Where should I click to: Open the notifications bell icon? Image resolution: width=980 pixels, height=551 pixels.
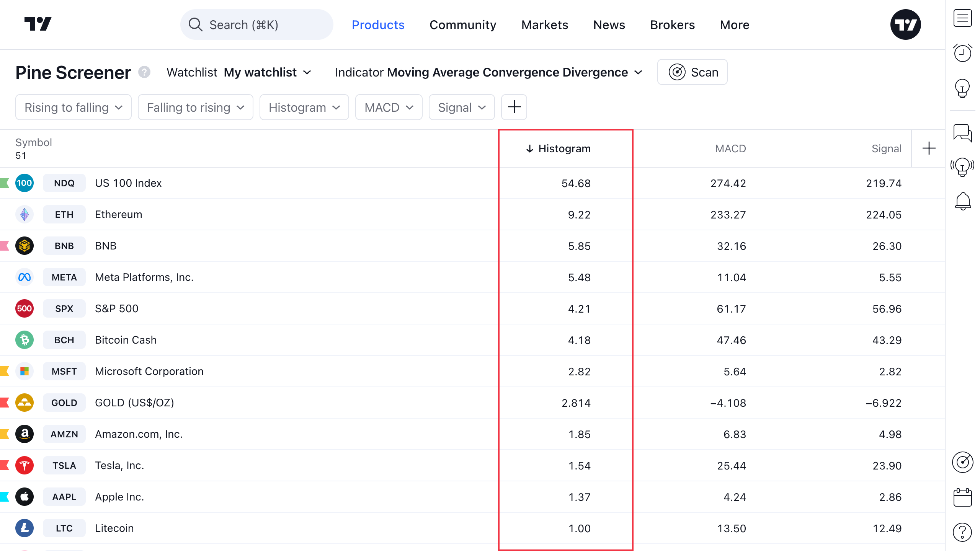click(x=962, y=201)
